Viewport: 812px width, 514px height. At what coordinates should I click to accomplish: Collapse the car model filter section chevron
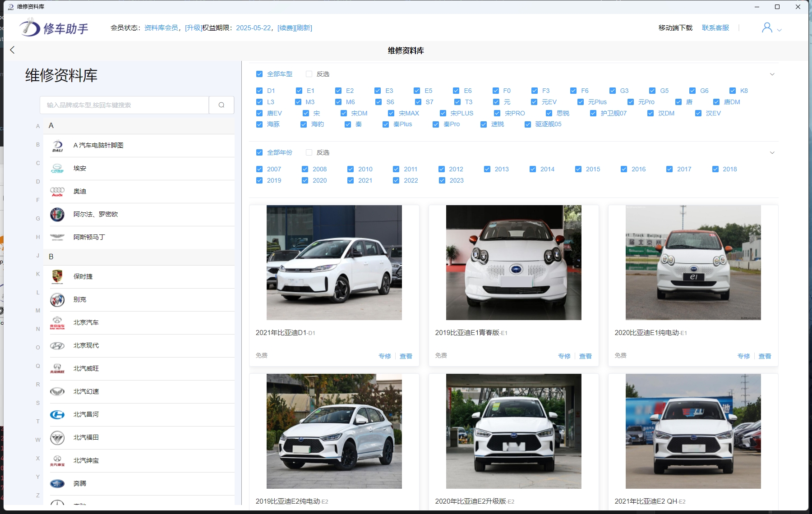point(772,74)
